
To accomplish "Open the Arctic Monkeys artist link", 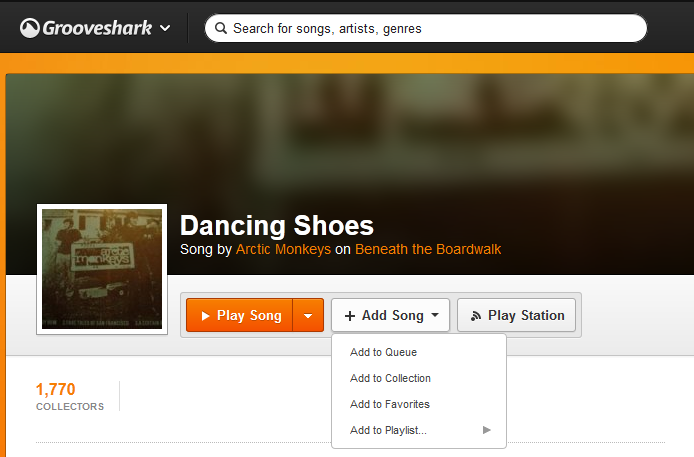I will pos(283,249).
